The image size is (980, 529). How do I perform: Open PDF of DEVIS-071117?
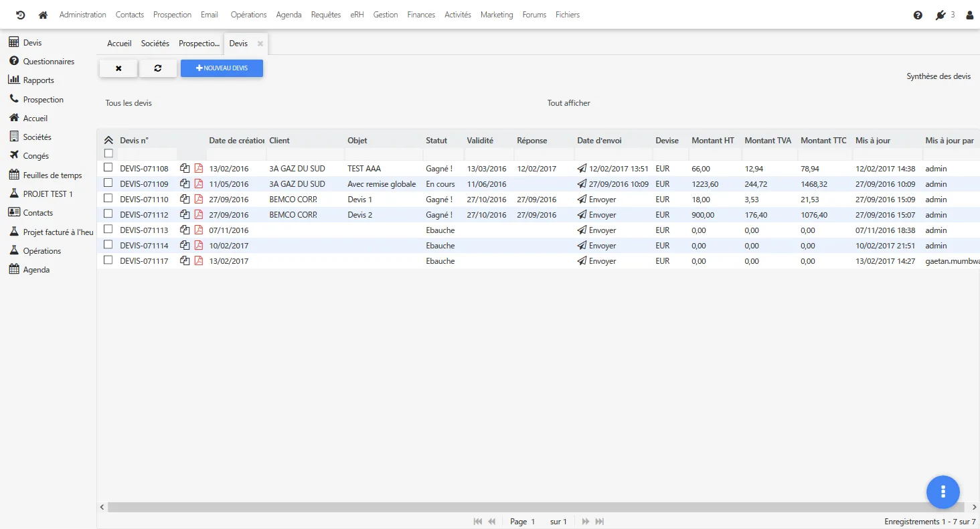(199, 261)
